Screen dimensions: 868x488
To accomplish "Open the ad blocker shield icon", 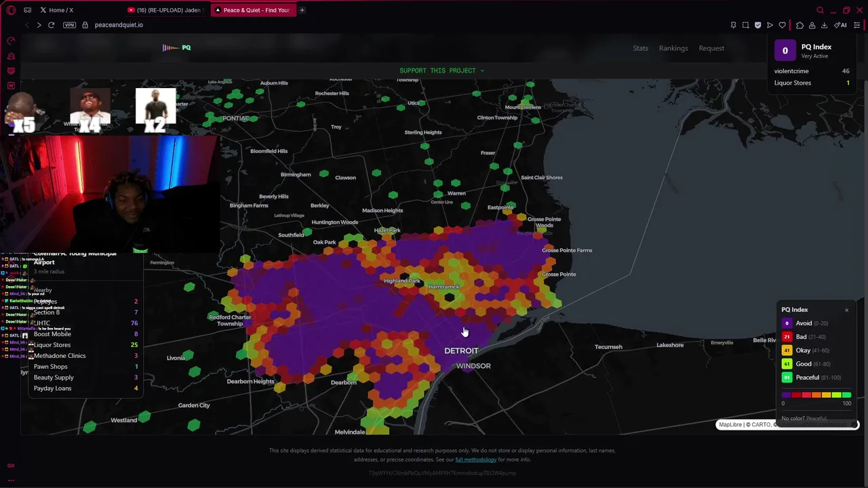I will tap(757, 25).
